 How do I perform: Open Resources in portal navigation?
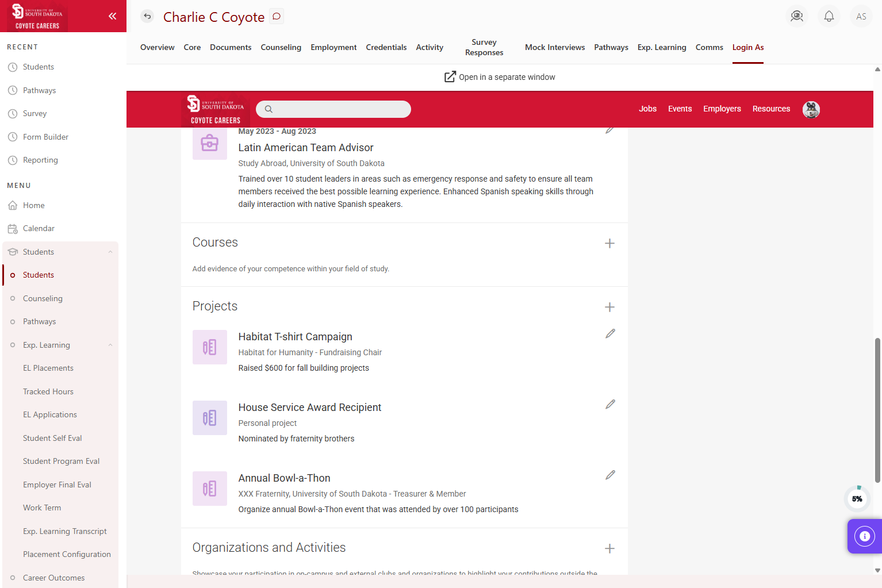[x=772, y=109]
